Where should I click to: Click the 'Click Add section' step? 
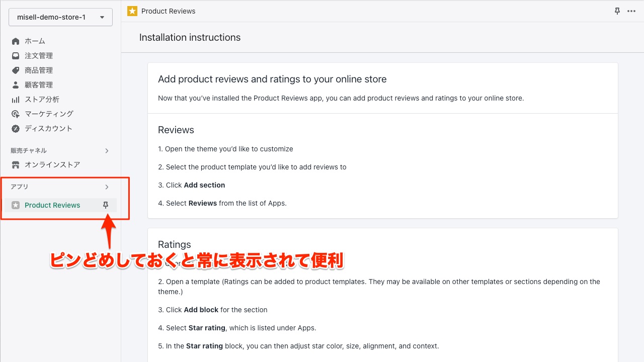point(191,185)
